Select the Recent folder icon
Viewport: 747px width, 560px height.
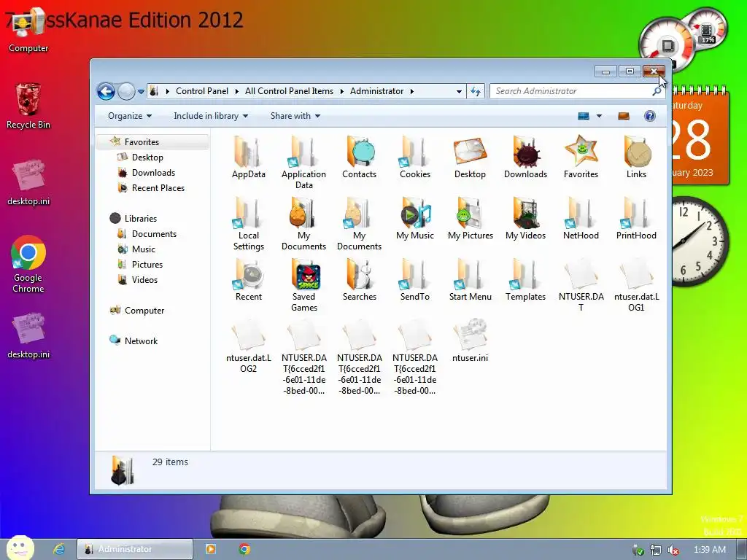(x=248, y=279)
